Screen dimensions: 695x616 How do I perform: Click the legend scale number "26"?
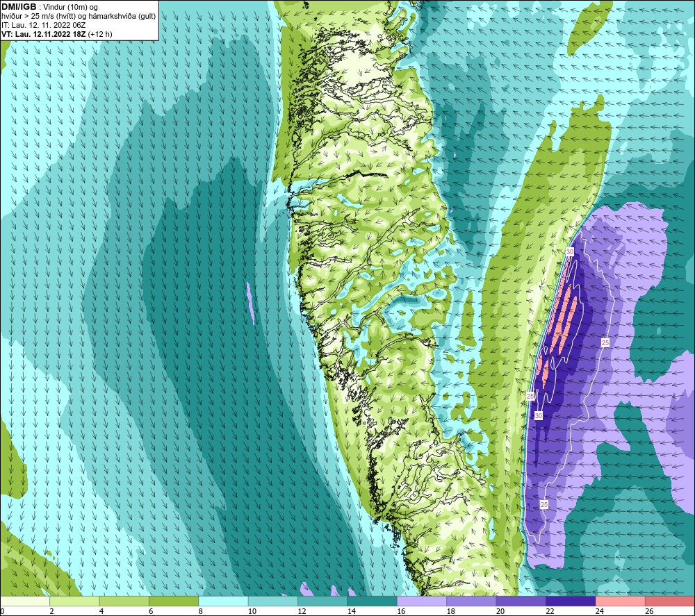click(649, 611)
